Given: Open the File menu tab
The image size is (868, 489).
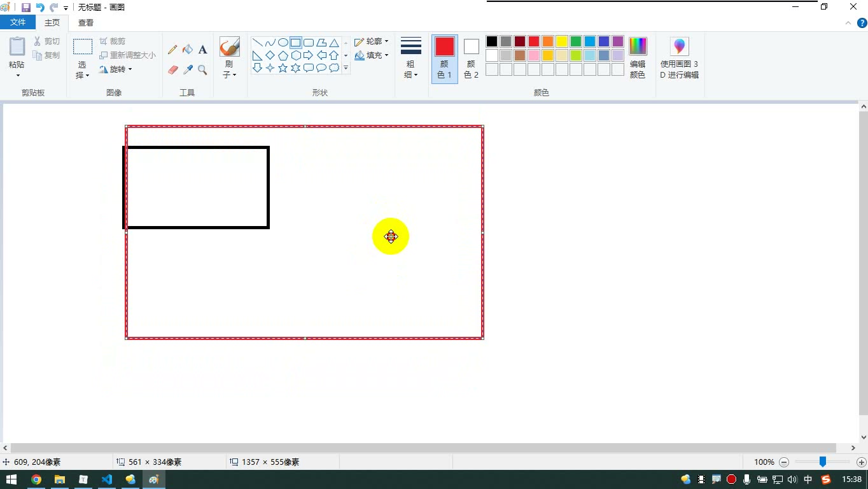Looking at the screenshot, I should [18, 22].
